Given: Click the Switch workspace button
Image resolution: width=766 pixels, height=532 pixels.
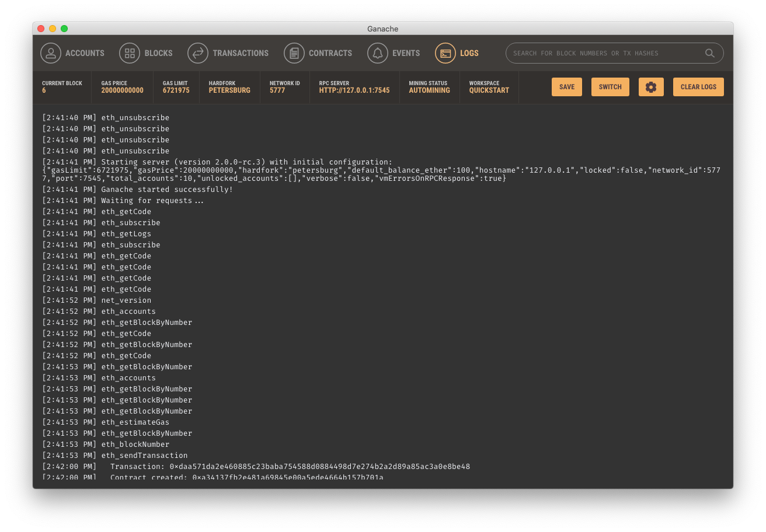Looking at the screenshot, I should [x=610, y=87].
